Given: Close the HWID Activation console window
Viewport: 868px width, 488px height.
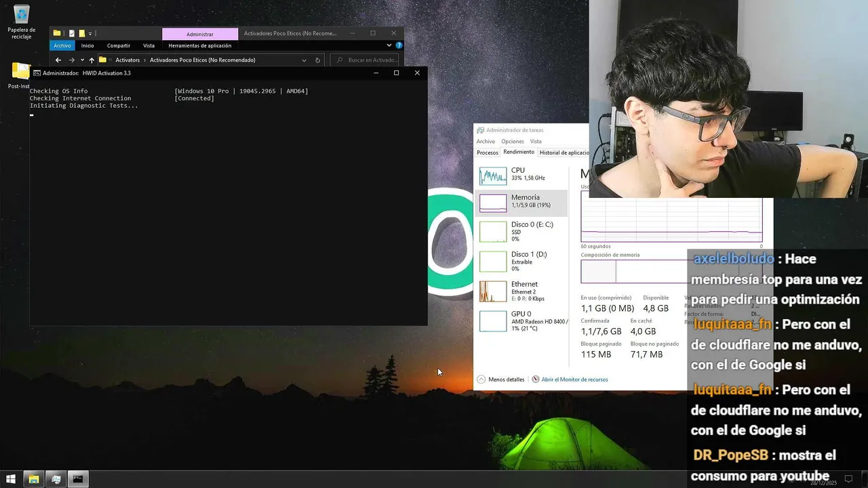Looking at the screenshot, I should [x=417, y=73].
